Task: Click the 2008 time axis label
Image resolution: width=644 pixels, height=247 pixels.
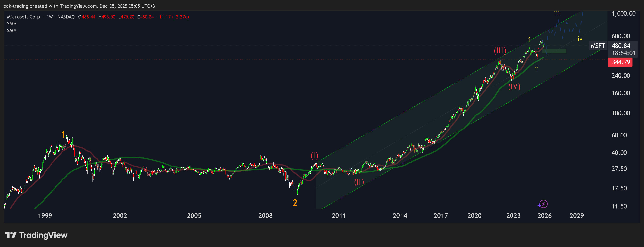Action: 265,215
